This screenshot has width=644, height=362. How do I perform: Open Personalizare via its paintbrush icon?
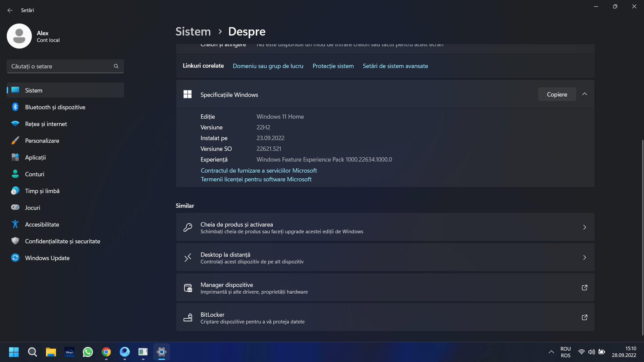(x=15, y=140)
